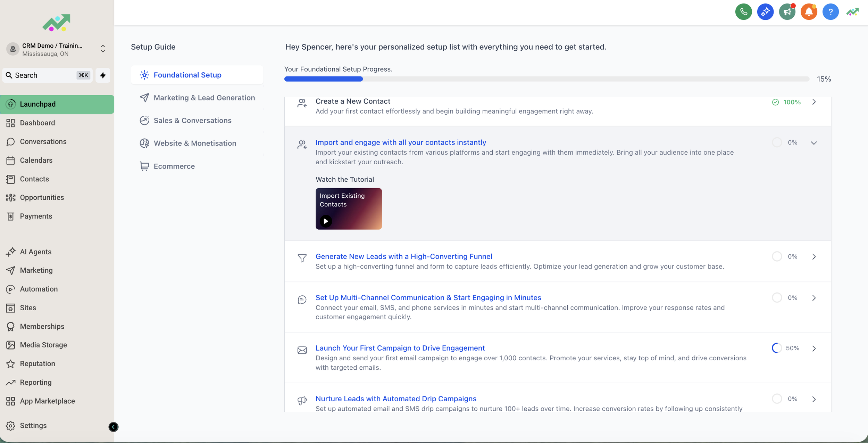Collapse the sidebar with arrow button
The height and width of the screenshot is (443, 868).
pyautogui.click(x=114, y=427)
